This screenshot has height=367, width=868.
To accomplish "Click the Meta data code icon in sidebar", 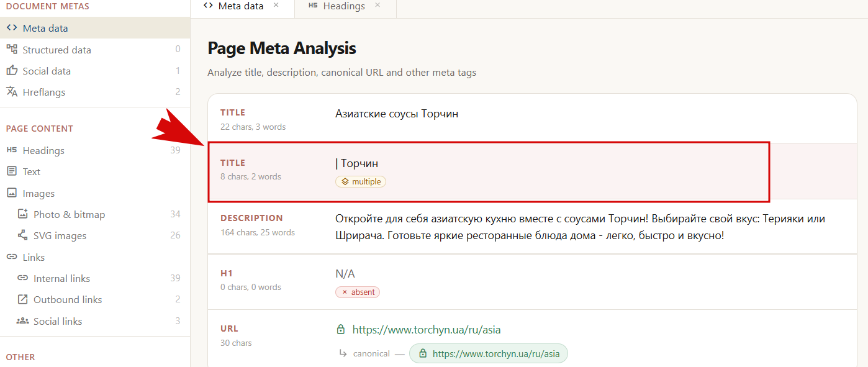I will coord(12,28).
